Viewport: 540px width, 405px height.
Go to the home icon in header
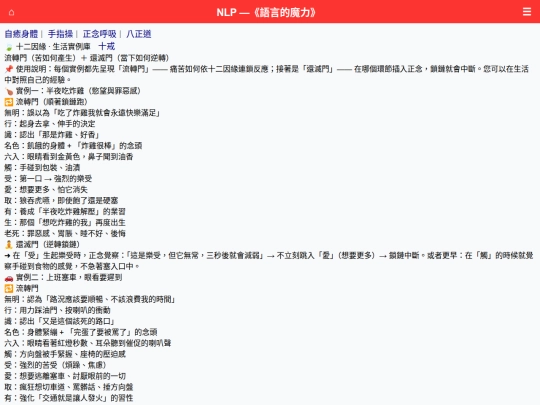[x=11, y=13]
